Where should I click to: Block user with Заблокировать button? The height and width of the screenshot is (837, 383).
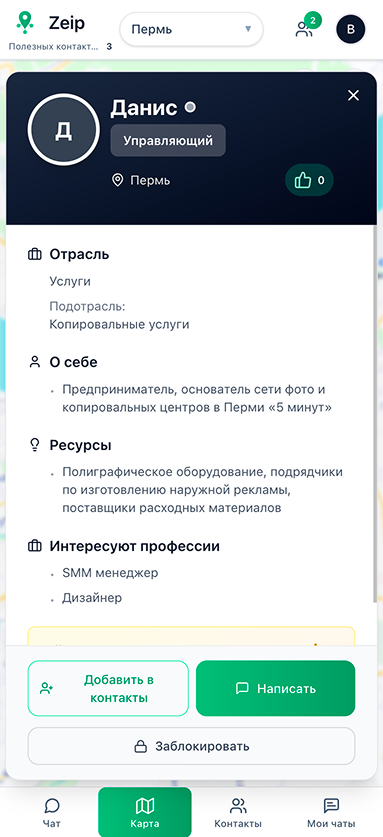[x=191, y=746]
